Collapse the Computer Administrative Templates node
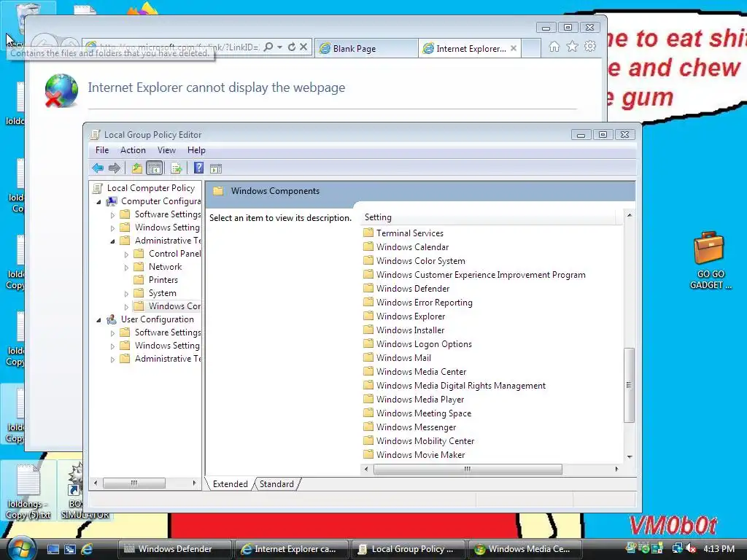Screen dimensions: 747x560 click(112, 241)
